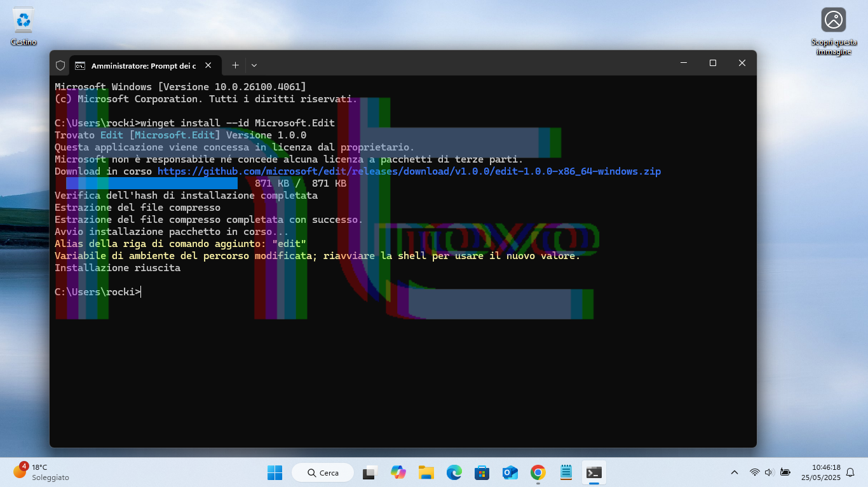Open the notepad app icon on the taskbar
868x487 pixels.
(x=566, y=472)
